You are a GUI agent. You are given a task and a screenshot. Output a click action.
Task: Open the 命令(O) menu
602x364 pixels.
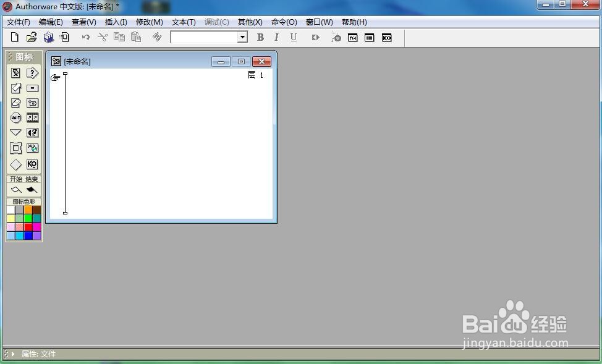point(284,22)
